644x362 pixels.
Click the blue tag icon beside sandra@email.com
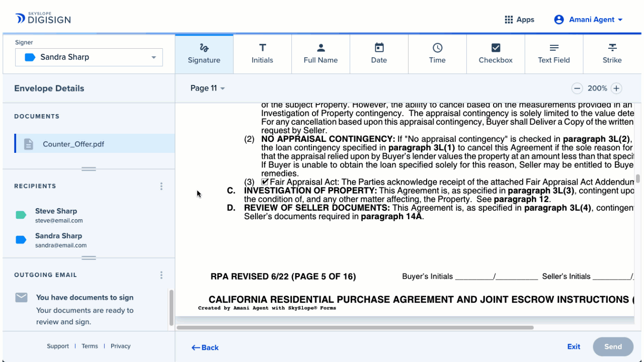point(21,240)
